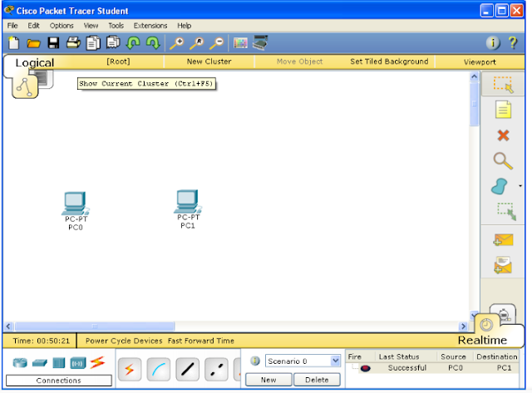Choose the Draw Polygon shape tool
532x393 pixels.
[x=500, y=186]
